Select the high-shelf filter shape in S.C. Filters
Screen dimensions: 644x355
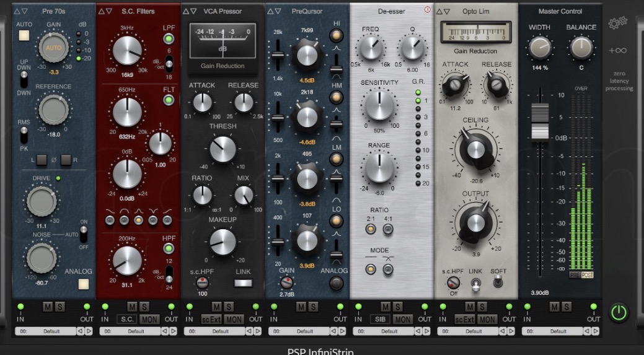click(167, 221)
